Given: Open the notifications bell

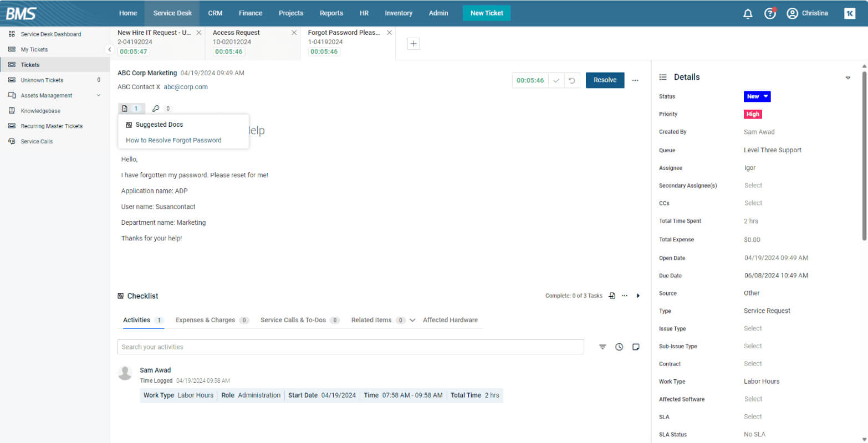Looking at the screenshot, I should [x=748, y=13].
